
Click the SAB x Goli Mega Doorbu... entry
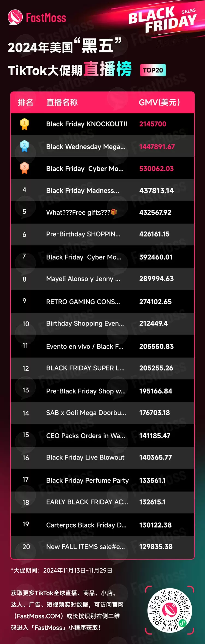(x=86, y=413)
